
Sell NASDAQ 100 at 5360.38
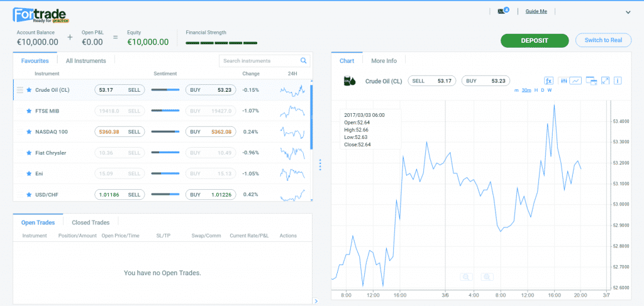pos(119,132)
